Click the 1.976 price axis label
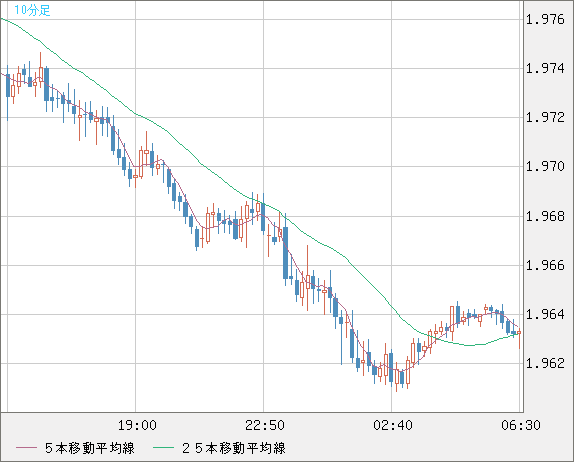574x462 pixels. point(545,19)
